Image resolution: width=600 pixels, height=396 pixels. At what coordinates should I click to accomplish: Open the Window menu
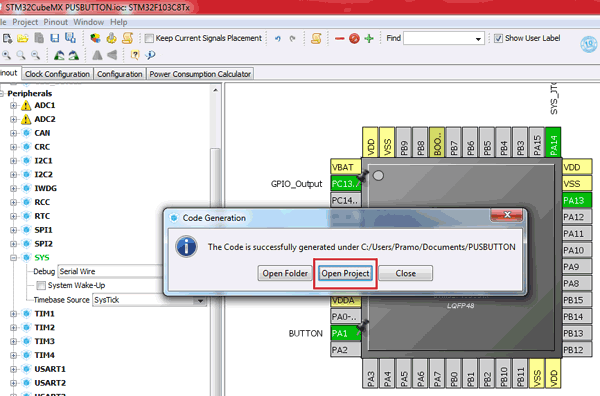[x=88, y=22]
